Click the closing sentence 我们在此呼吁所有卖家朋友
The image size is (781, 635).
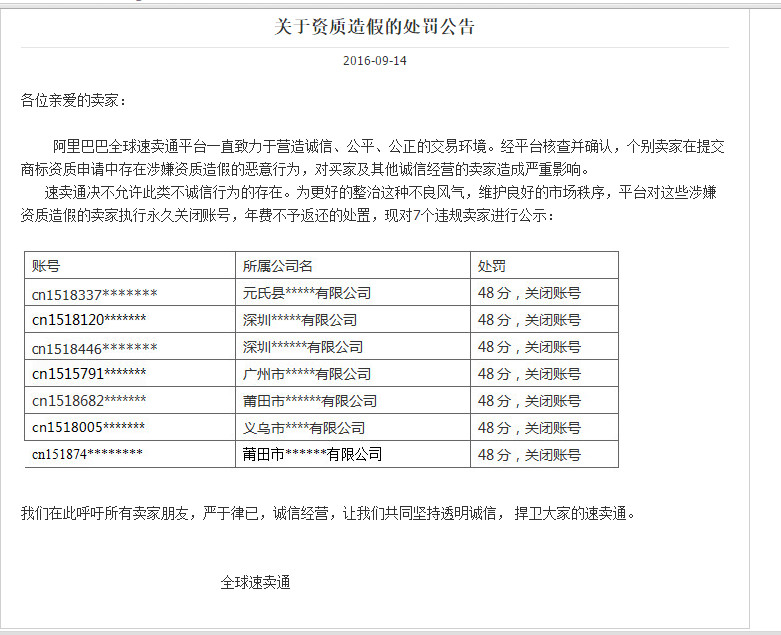328,513
